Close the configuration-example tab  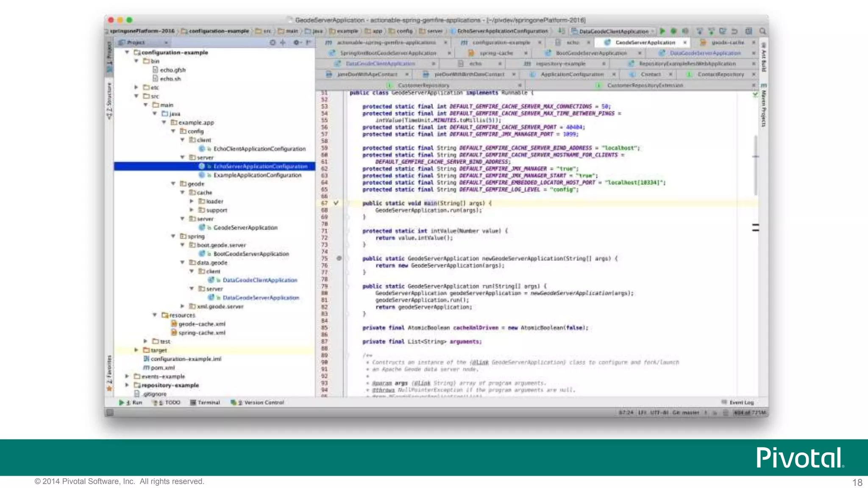[x=540, y=42]
